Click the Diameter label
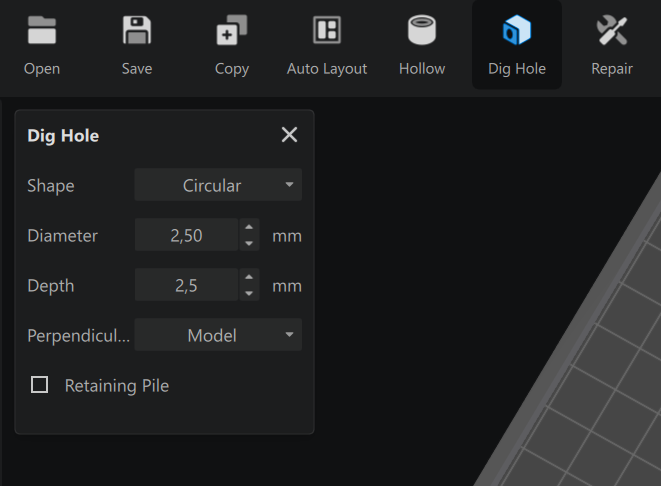 (x=62, y=236)
